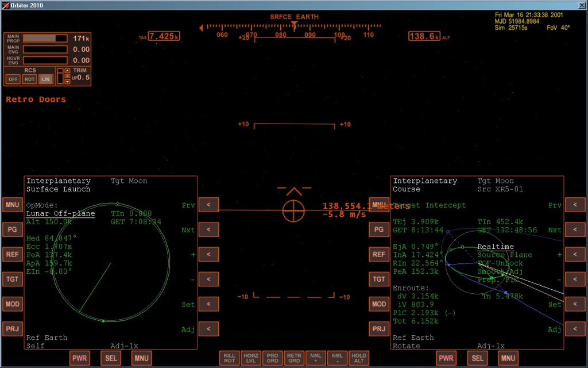Screen dimensions: 588x368
Task: Click right MFD Set arrow button
Action: point(575,304)
